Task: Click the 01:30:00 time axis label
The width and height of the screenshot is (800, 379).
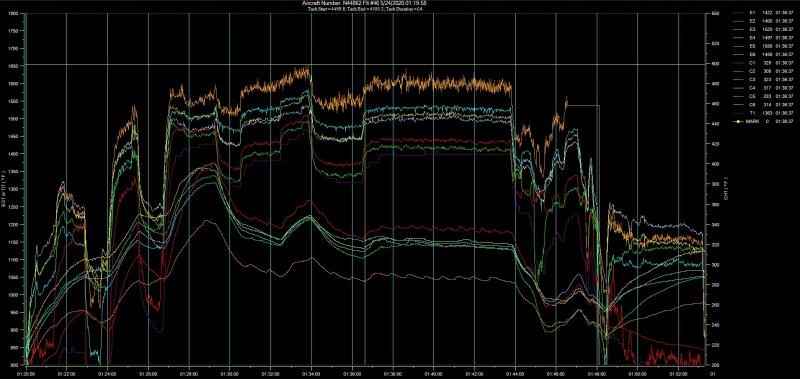Action: (x=230, y=374)
